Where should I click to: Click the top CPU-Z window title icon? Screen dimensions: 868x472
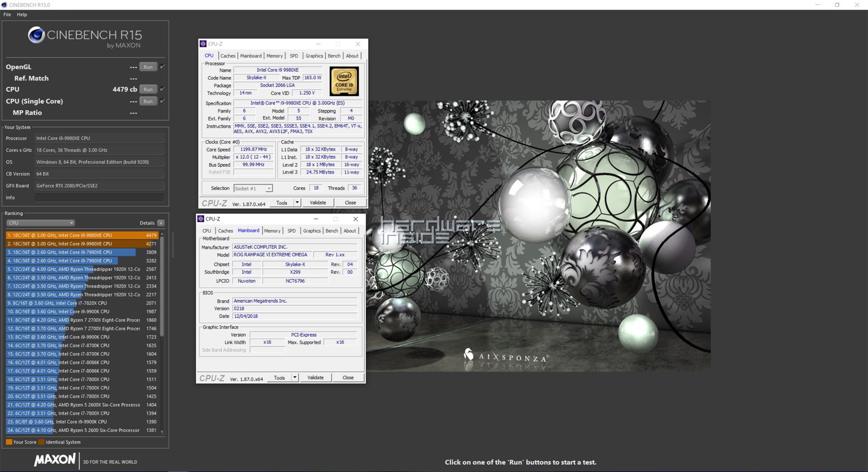(203, 44)
